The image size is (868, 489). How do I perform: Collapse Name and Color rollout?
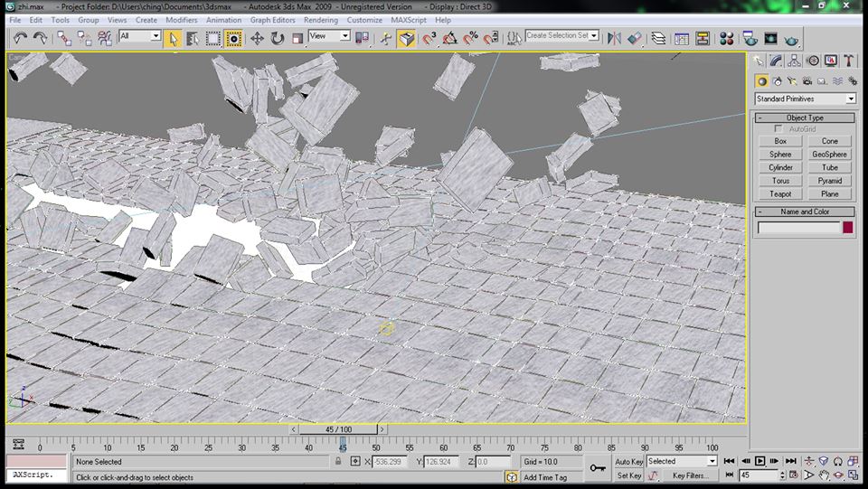tap(805, 212)
